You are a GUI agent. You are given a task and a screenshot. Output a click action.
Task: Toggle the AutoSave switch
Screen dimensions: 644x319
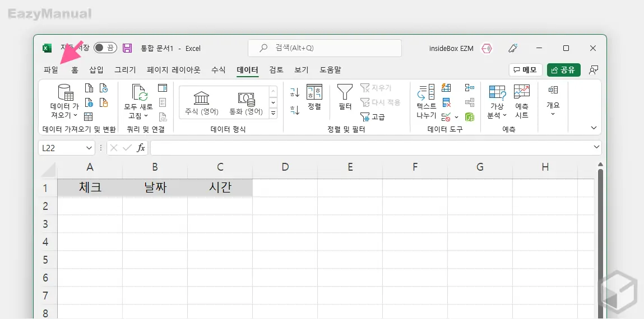(x=105, y=48)
